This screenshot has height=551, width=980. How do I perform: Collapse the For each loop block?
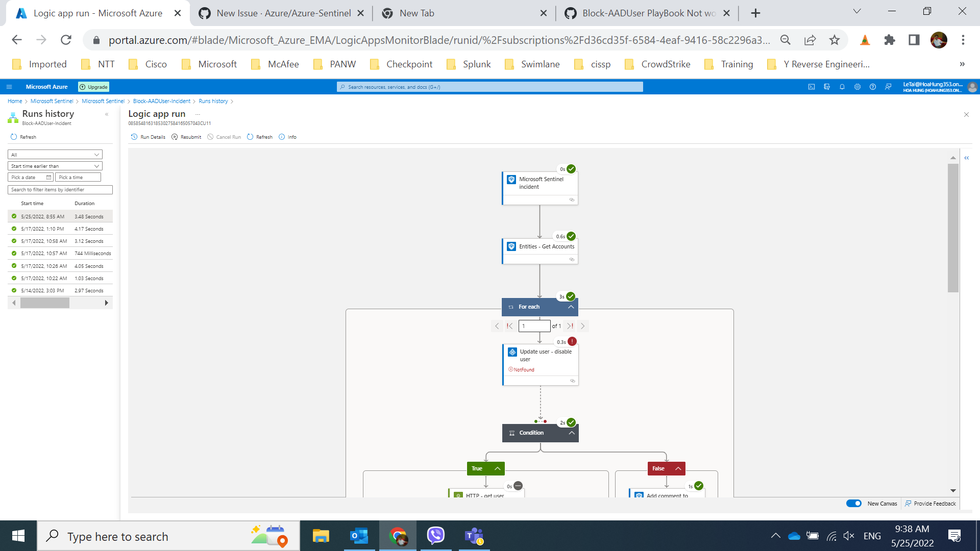(571, 307)
